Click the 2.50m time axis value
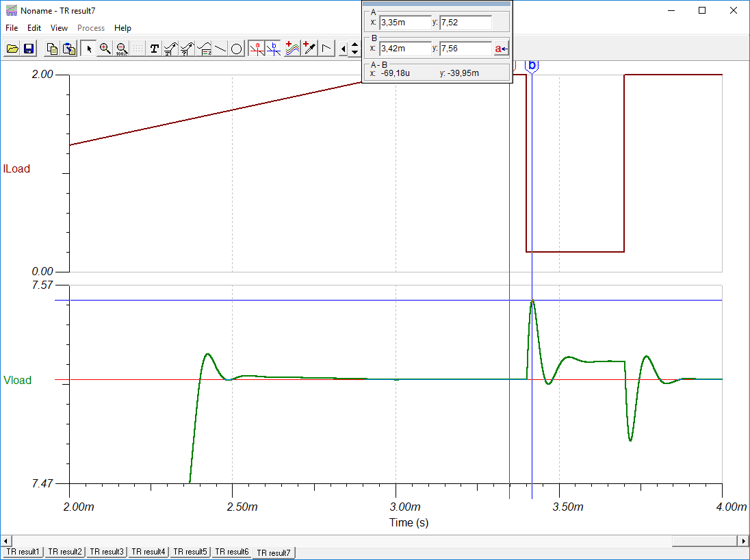 pos(242,507)
